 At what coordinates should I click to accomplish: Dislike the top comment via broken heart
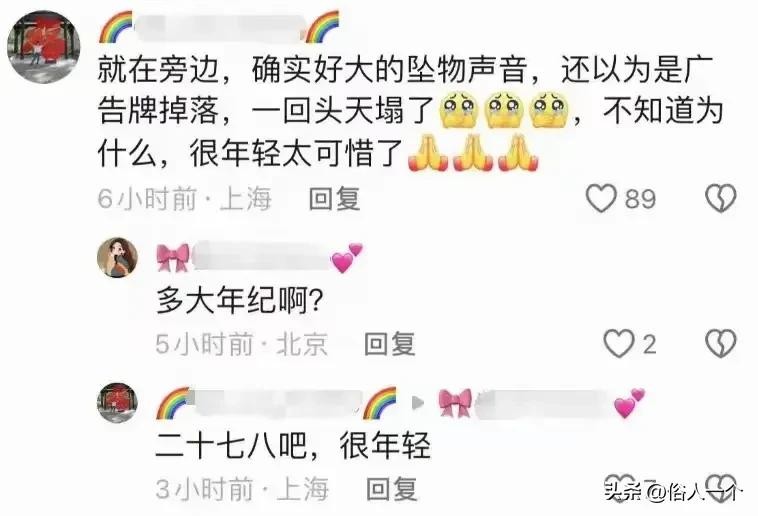[x=720, y=198]
